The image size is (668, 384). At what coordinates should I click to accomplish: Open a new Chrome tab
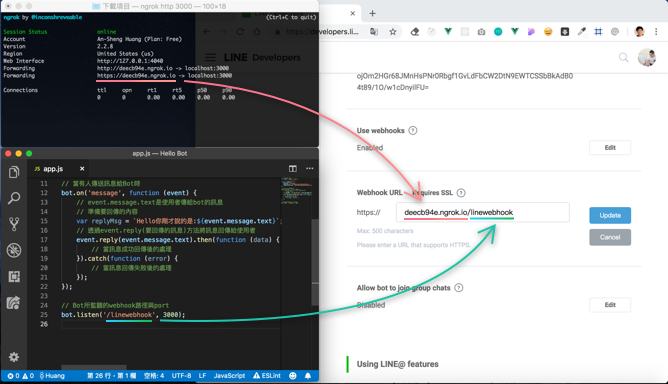tap(372, 13)
